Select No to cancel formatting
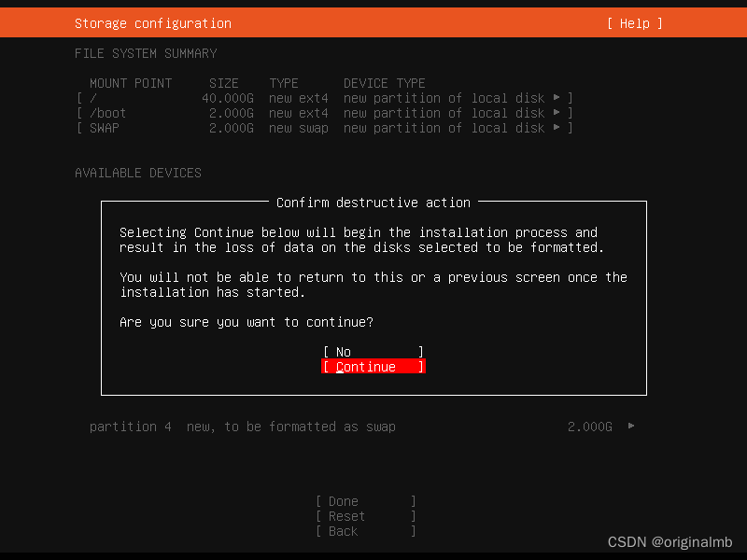 click(372, 351)
